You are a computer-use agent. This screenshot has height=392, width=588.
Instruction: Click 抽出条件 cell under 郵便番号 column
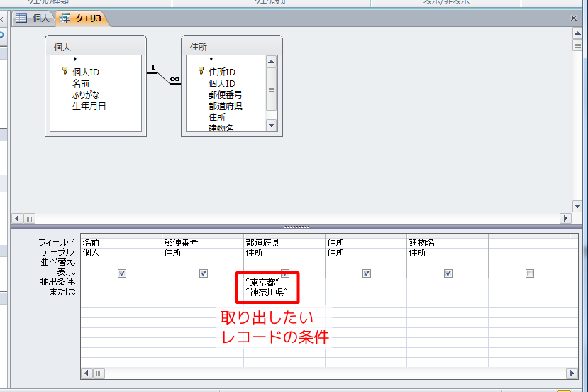(203, 283)
